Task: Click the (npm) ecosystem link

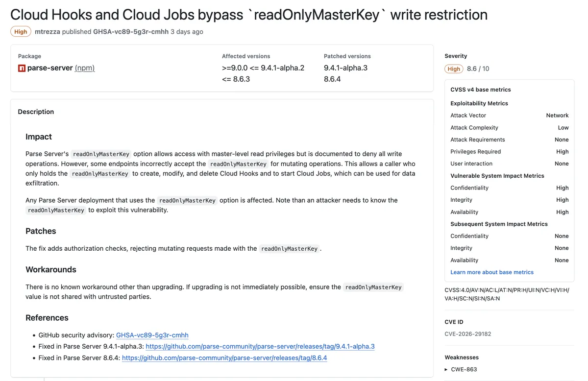Action: pyautogui.click(x=85, y=68)
